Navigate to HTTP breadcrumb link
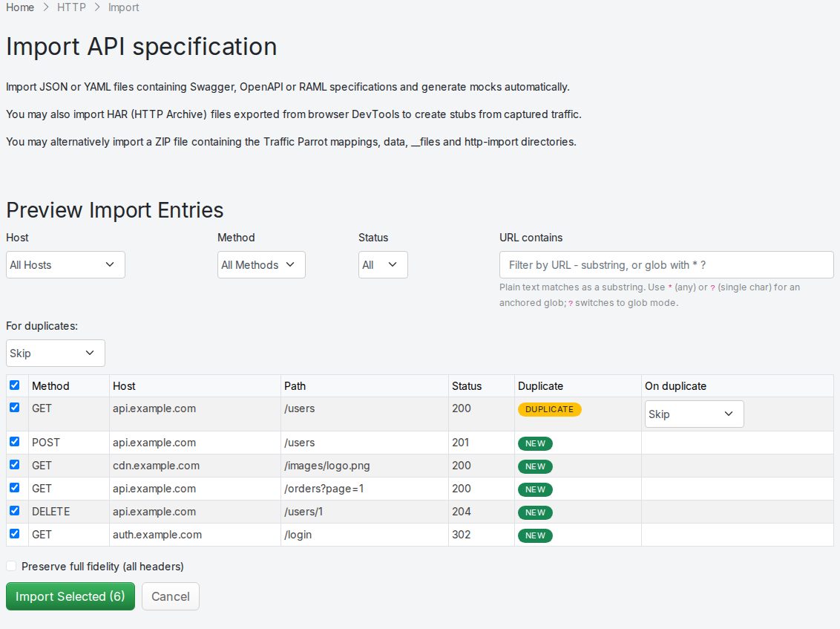This screenshot has height=629, width=840. pyautogui.click(x=71, y=7)
